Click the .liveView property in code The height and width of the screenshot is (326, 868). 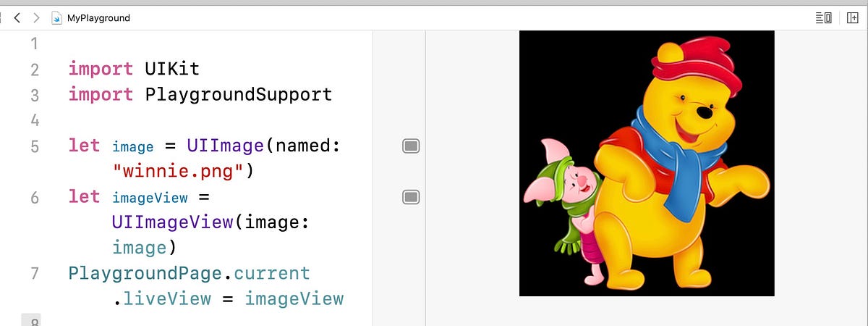click(162, 299)
